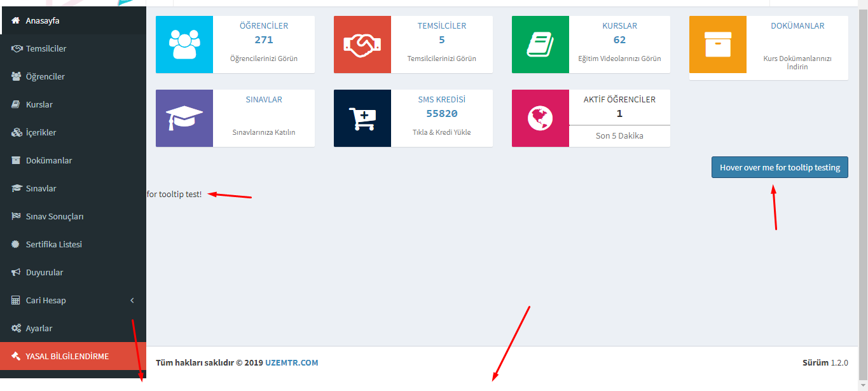
Task: Open the İçerikler sidebar entry
Action: pos(41,132)
